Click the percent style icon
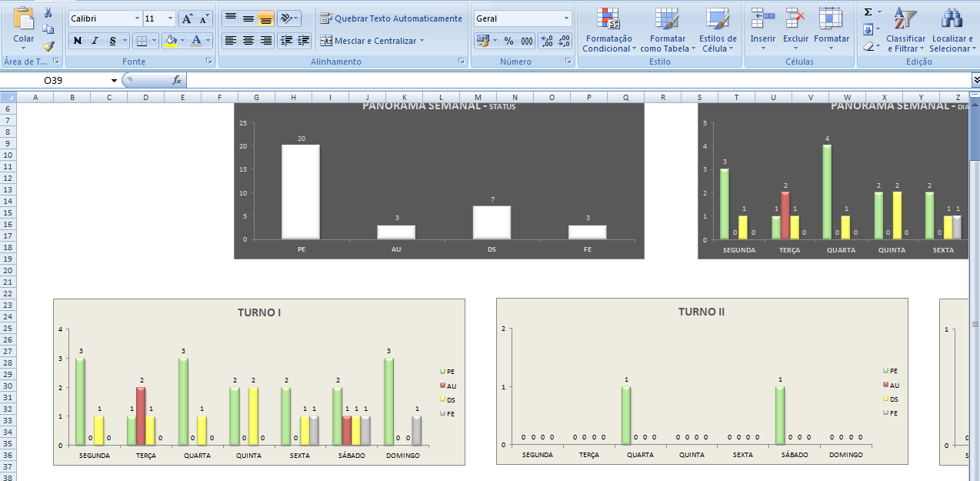The height and width of the screenshot is (481, 980). coord(508,41)
